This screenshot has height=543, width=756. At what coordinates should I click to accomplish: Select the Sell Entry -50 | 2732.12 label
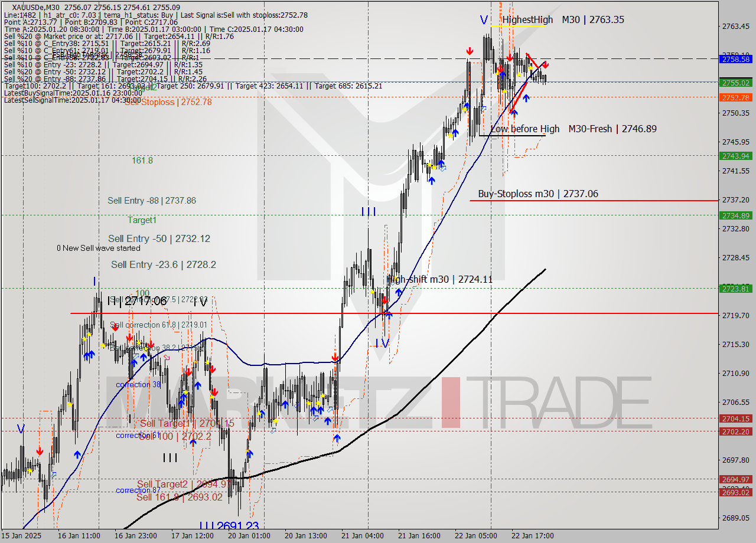pyautogui.click(x=159, y=238)
